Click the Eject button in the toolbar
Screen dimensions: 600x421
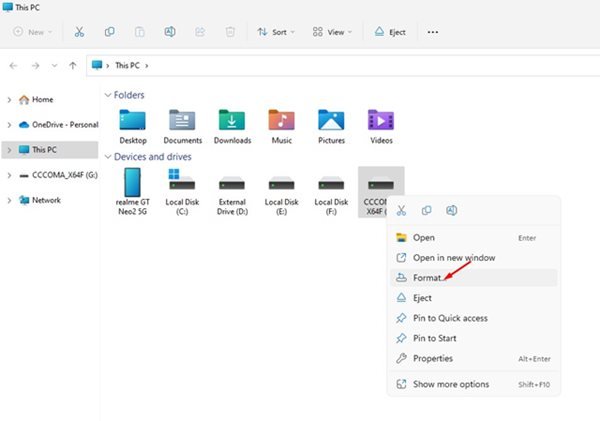tap(389, 32)
